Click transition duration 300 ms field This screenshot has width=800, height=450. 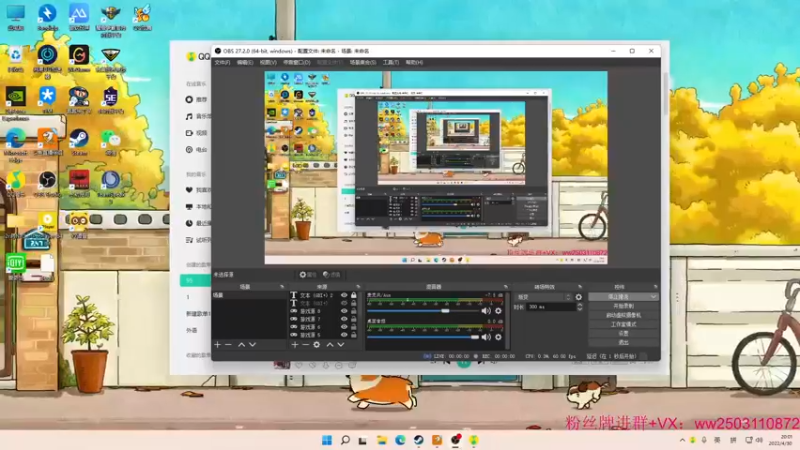pos(551,307)
